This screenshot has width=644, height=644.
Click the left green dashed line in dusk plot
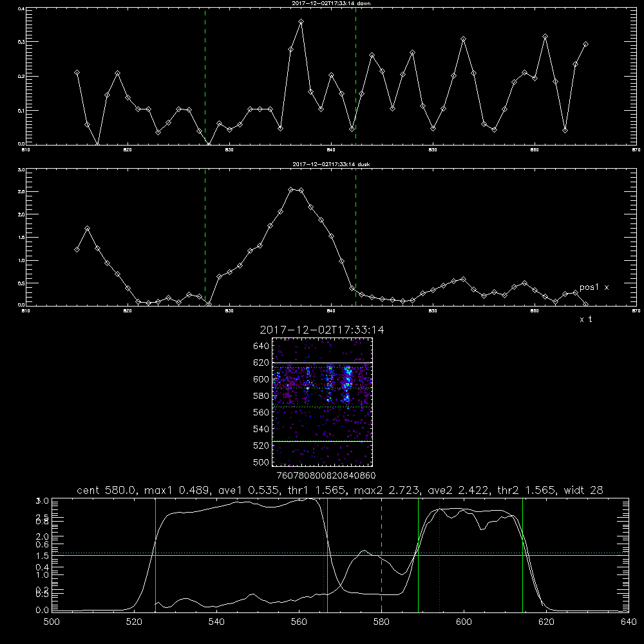coord(205,238)
